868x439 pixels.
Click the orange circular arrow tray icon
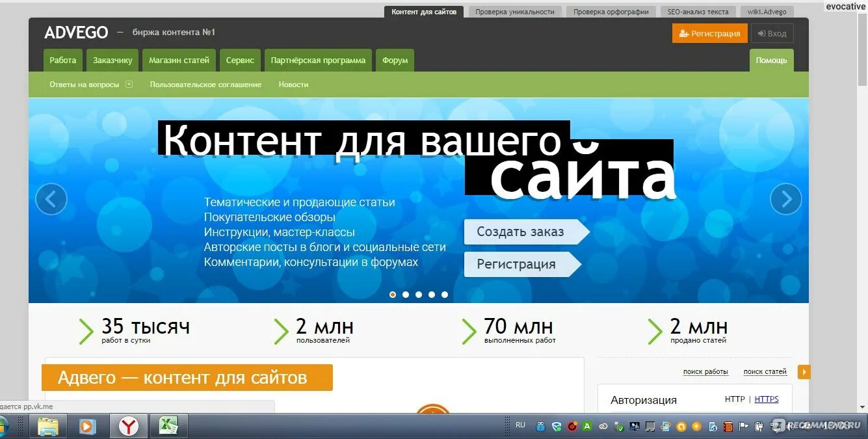681,427
